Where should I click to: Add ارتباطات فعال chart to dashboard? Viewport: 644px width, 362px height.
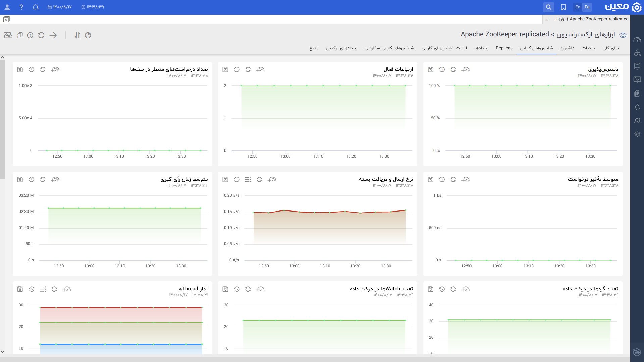click(x=260, y=69)
